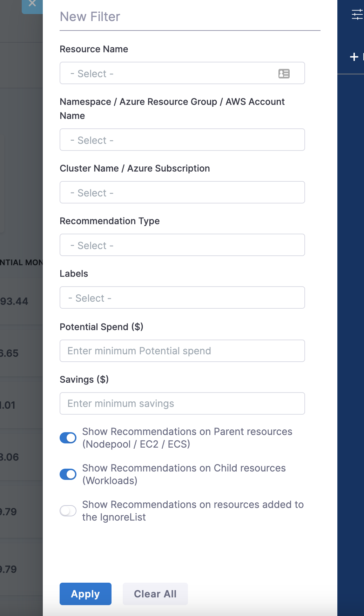Toggle Show Recommendations on Child resources

click(x=68, y=474)
